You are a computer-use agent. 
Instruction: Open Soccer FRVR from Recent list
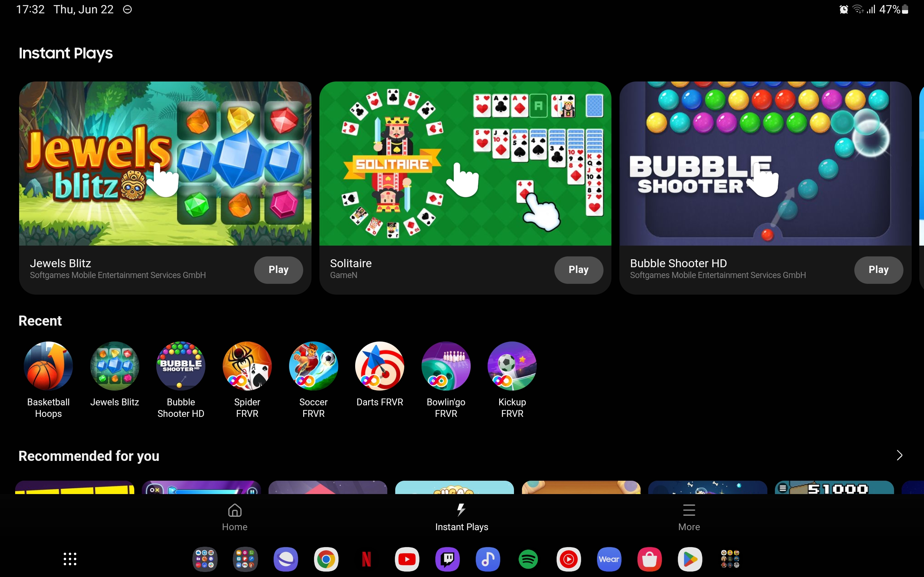click(x=313, y=366)
